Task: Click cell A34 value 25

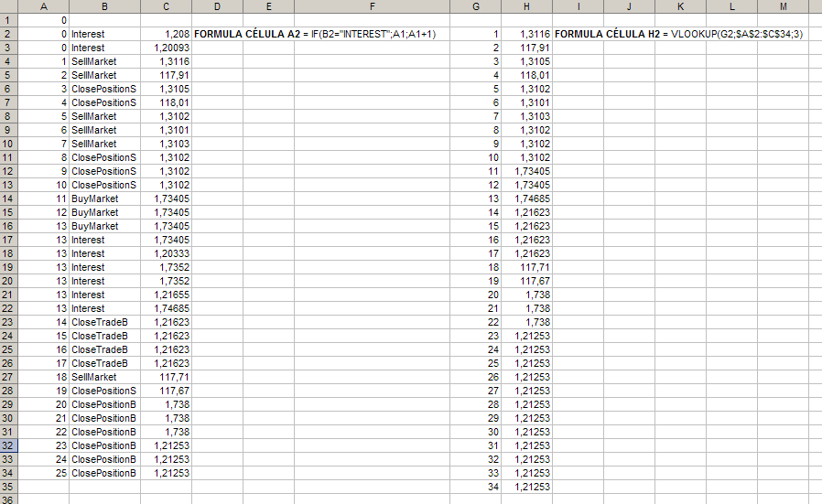Action: coord(44,473)
